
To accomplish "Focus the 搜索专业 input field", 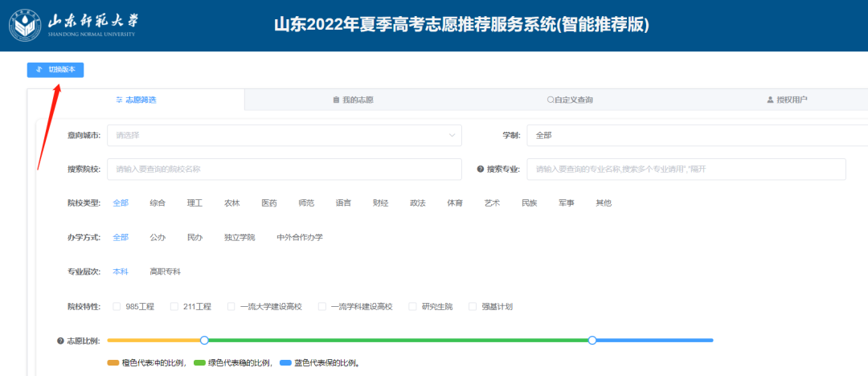I will click(686, 170).
